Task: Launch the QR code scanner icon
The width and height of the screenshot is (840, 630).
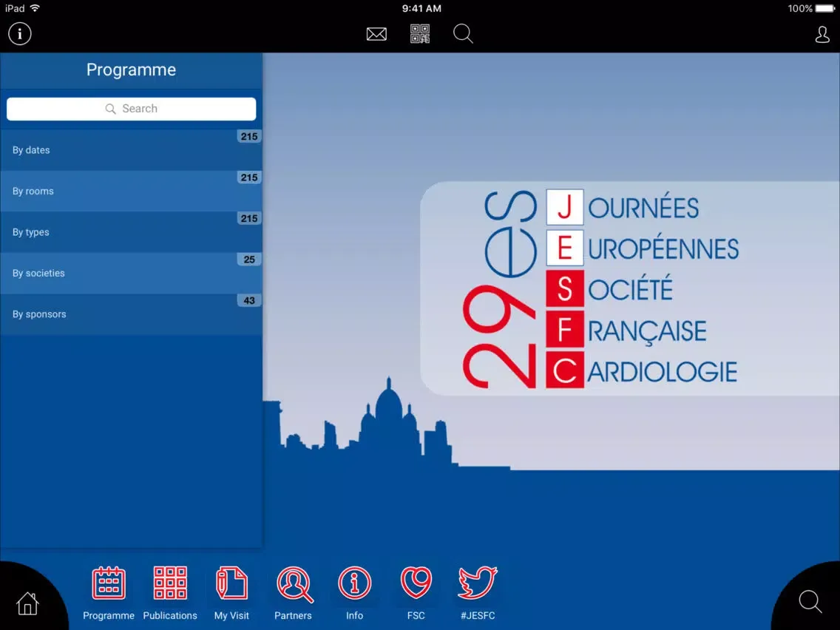Action: click(420, 34)
